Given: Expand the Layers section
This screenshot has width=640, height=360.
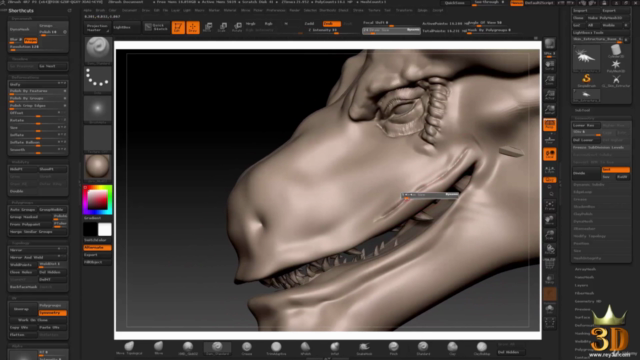Looking at the screenshot, I should pyautogui.click(x=582, y=285).
